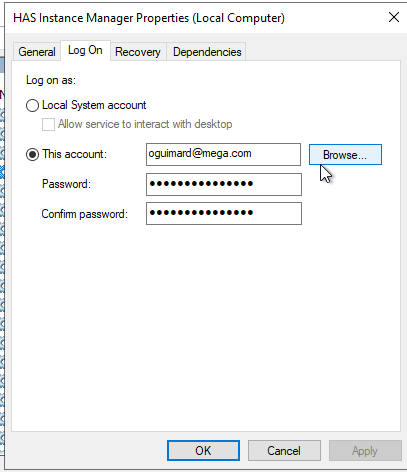Click the dialog title HAS Instance Manager Properties

[x=149, y=18]
